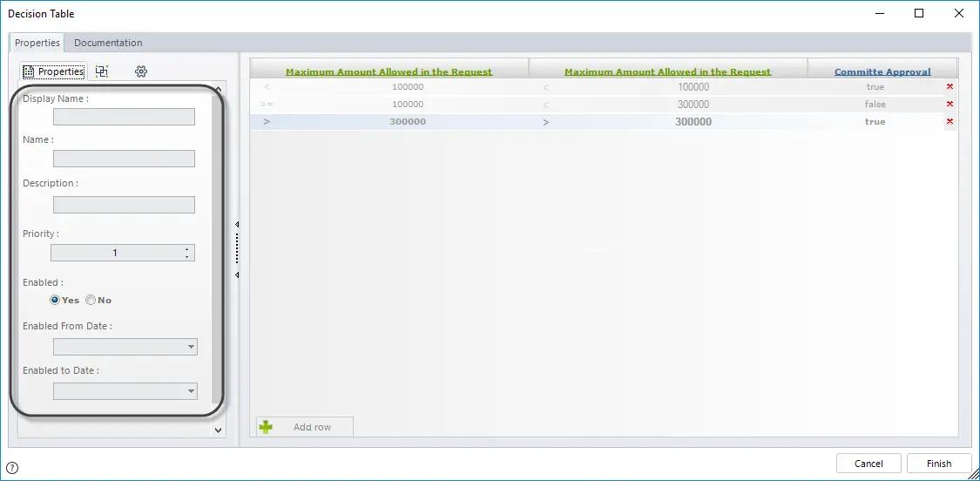Open first Maximum Amount Allowed in the Request header
The width and height of the screenshot is (980, 481).
[x=389, y=72]
